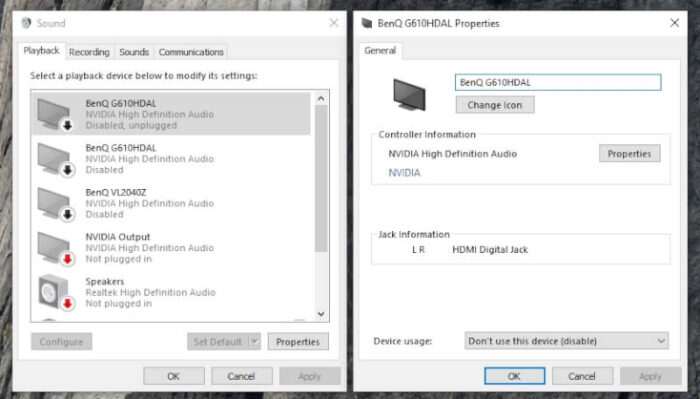
Task: Close the BenQ G610HDAL Properties window
Action: tap(675, 23)
